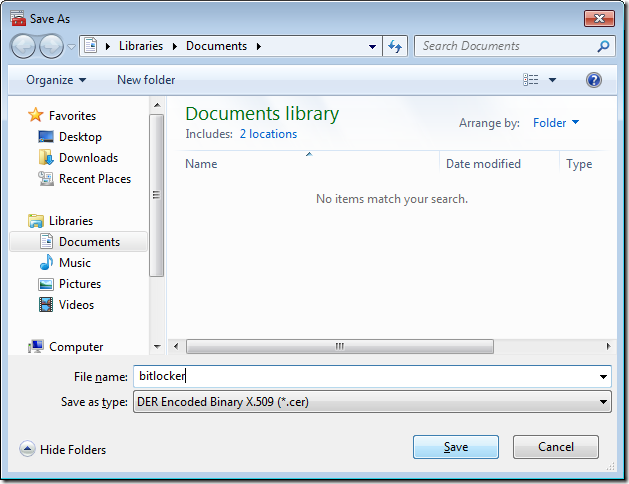Image resolution: width=629 pixels, height=484 pixels.
Task: Open the Organize menu
Action: tap(56, 80)
